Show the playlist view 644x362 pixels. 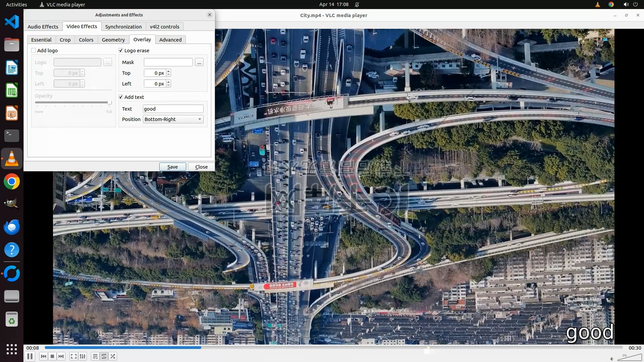click(x=95, y=356)
